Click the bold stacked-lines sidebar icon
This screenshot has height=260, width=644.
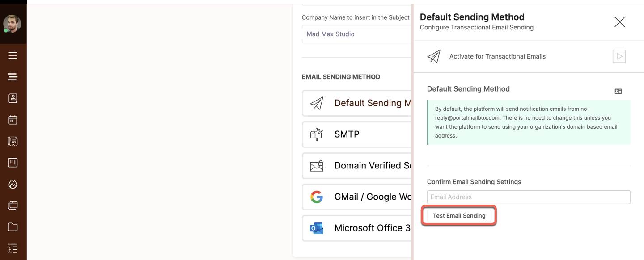[13, 77]
